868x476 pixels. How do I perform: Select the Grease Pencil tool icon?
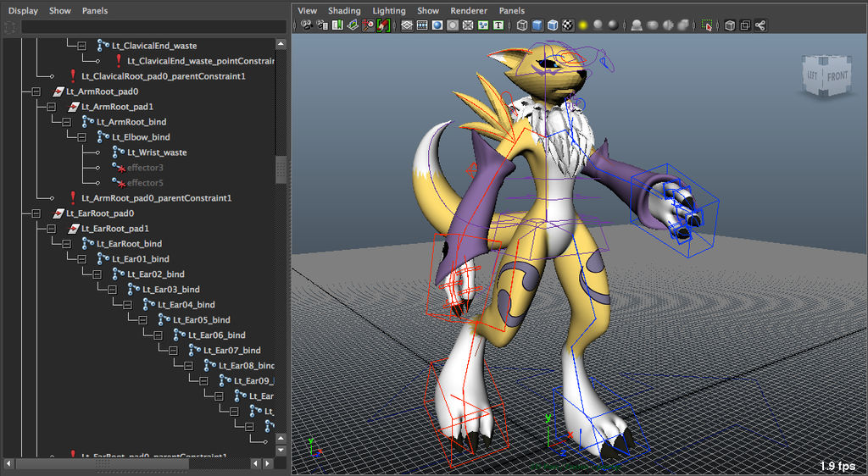[383, 25]
